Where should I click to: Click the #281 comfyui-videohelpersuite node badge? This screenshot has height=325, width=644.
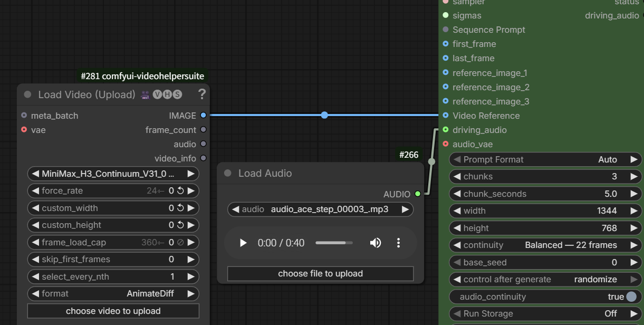(142, 76)
